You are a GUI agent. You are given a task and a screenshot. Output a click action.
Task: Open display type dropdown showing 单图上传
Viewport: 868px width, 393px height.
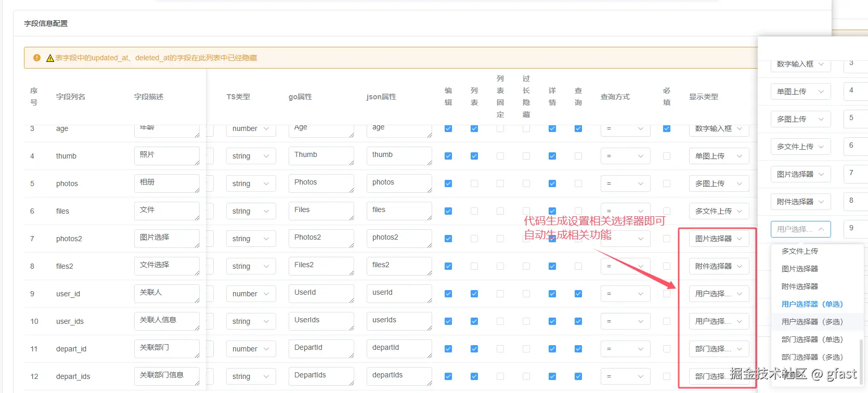pyautogui.click(x=719, y=156)
